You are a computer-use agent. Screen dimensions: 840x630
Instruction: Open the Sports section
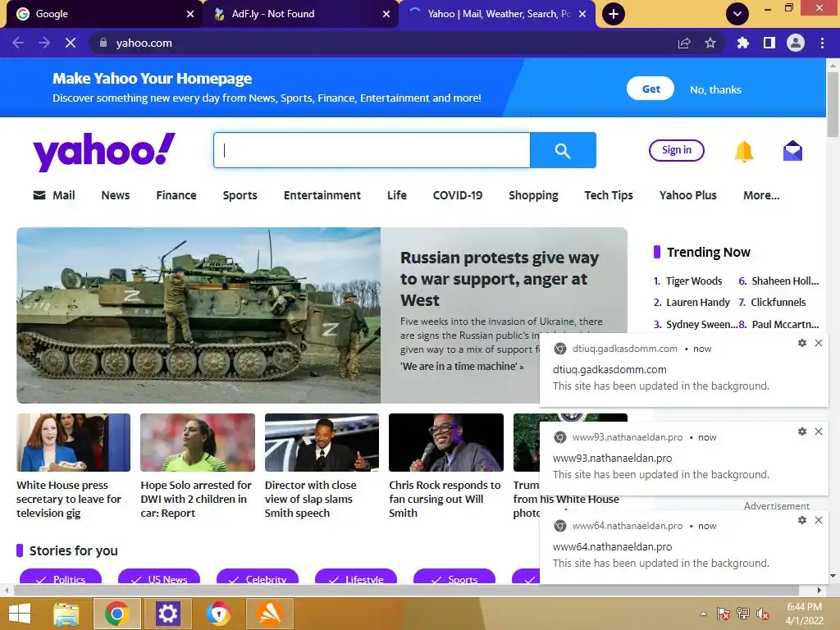(240, 195)
